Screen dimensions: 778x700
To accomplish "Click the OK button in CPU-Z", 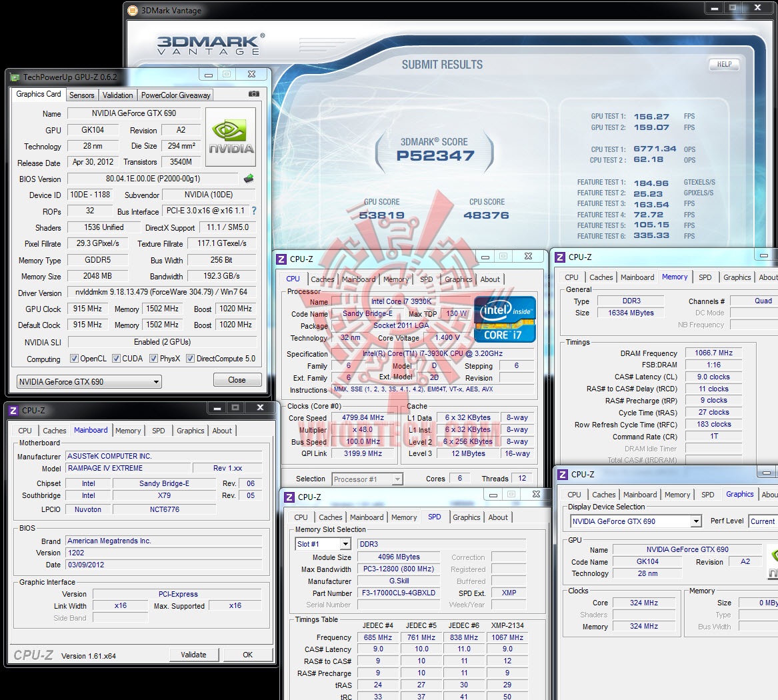I will pyautogui.click(x=247, y=655).
